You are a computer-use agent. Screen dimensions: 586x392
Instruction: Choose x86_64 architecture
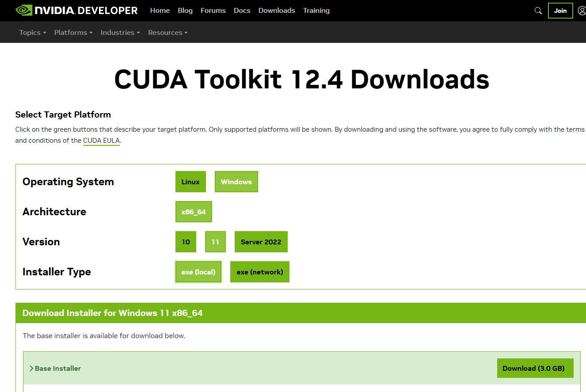(194, 212)
